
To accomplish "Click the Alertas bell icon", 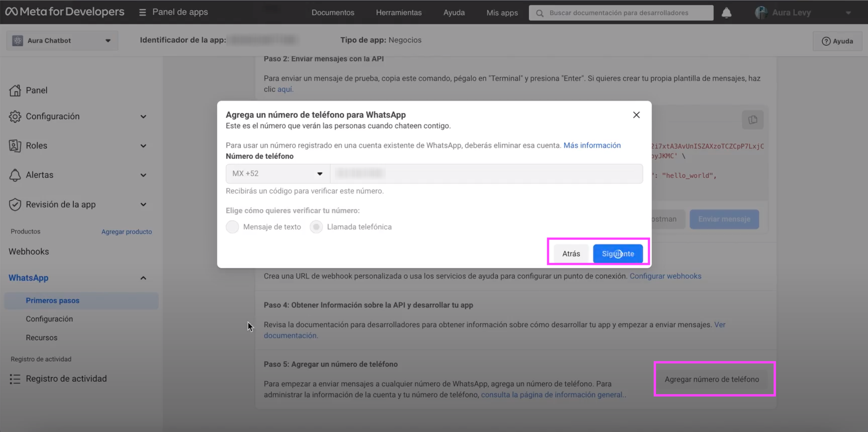I will click(x=15, y=175).
